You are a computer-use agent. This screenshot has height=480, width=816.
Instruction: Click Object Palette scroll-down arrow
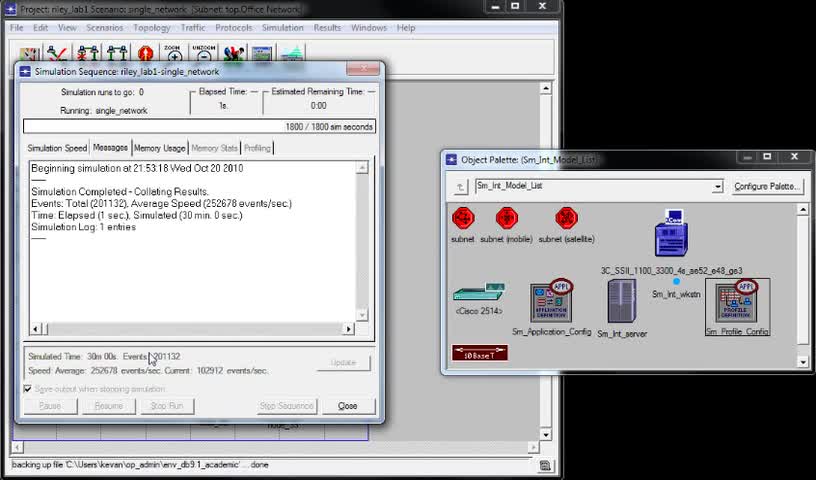802,362
